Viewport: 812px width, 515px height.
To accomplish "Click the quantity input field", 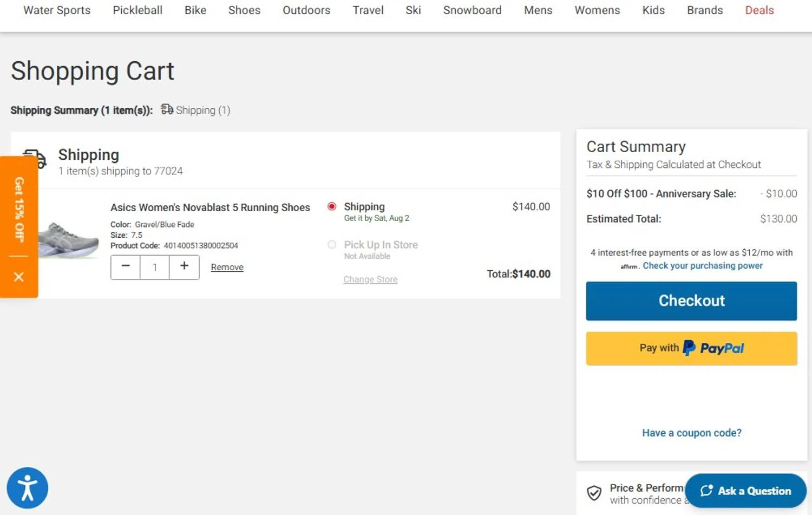I will (155, 267).
